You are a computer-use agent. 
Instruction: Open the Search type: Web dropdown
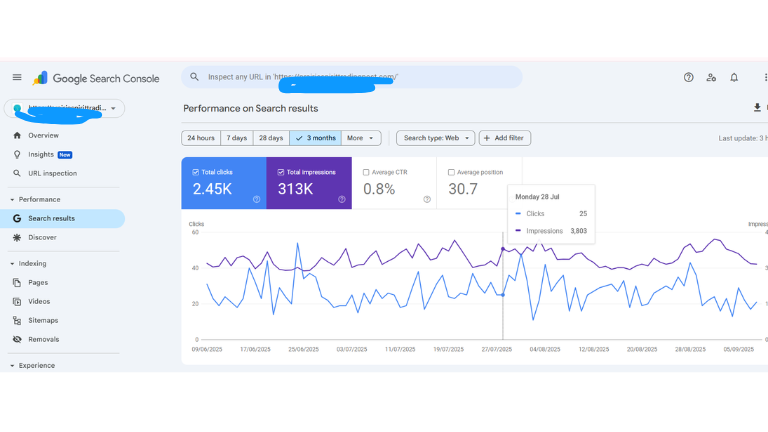coord(435,138)
